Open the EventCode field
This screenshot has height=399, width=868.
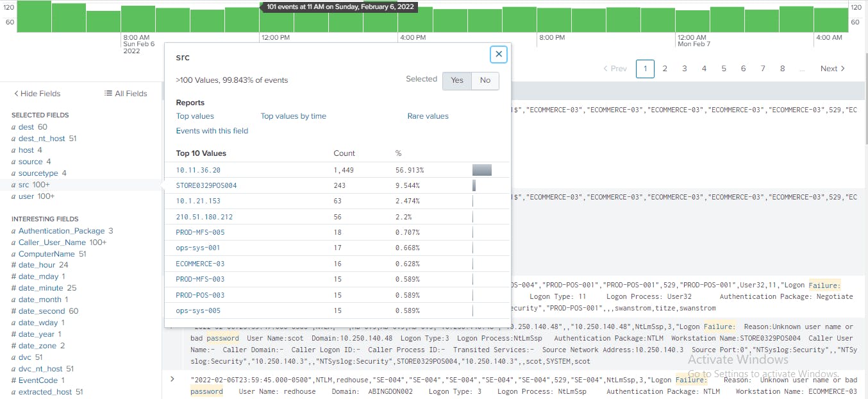pyautogui.click(x=38, y=380)
